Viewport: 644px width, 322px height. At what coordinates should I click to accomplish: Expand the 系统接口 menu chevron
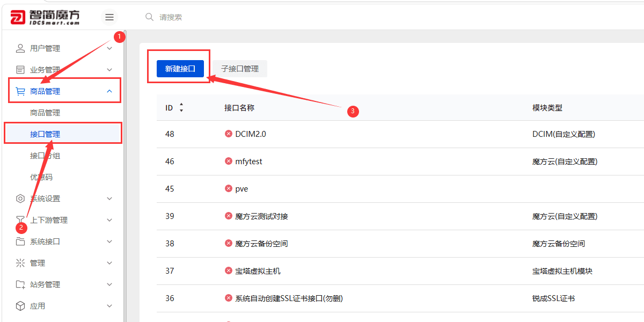click(109, 241)
